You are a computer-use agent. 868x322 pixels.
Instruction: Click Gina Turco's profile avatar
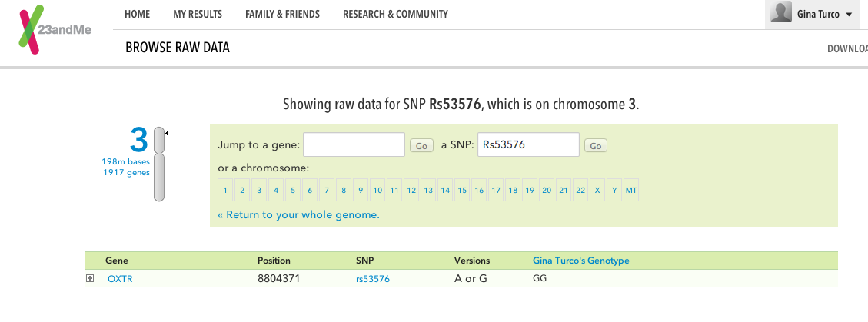pos(780,14)
